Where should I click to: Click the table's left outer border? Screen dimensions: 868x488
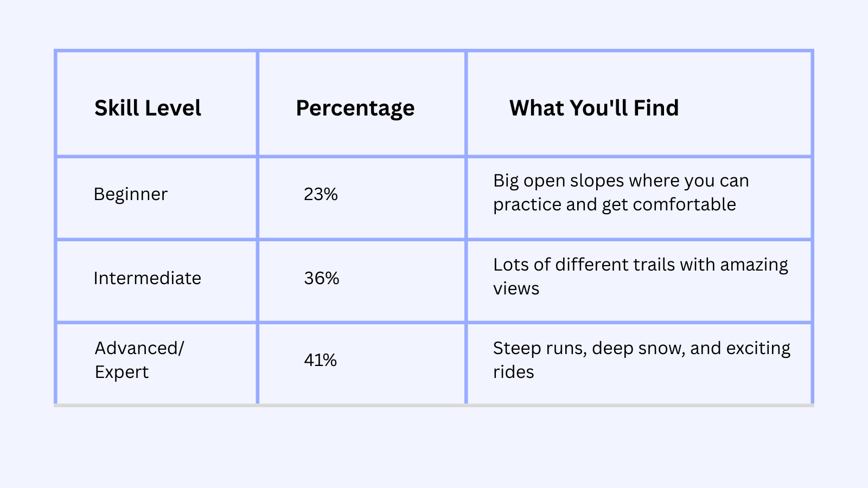click(x=56, y=228)
